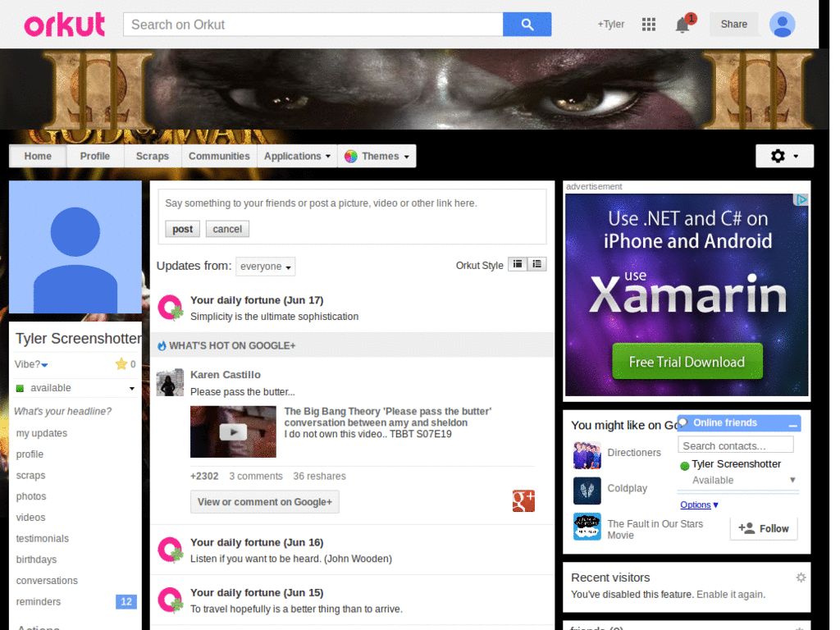Click the large profile picture
This screenshot has height=630, width=840.
click(x=75, y=247)
